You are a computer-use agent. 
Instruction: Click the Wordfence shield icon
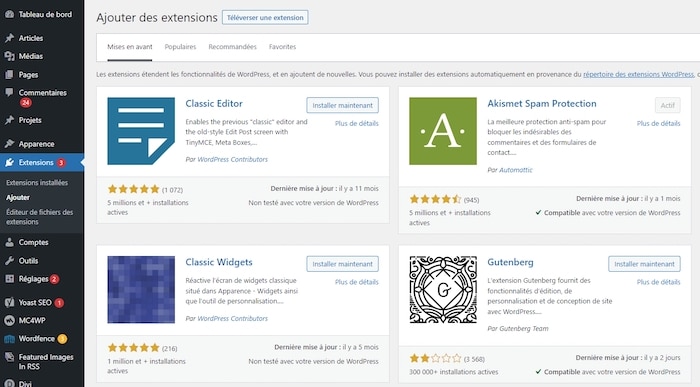point(9,339)
